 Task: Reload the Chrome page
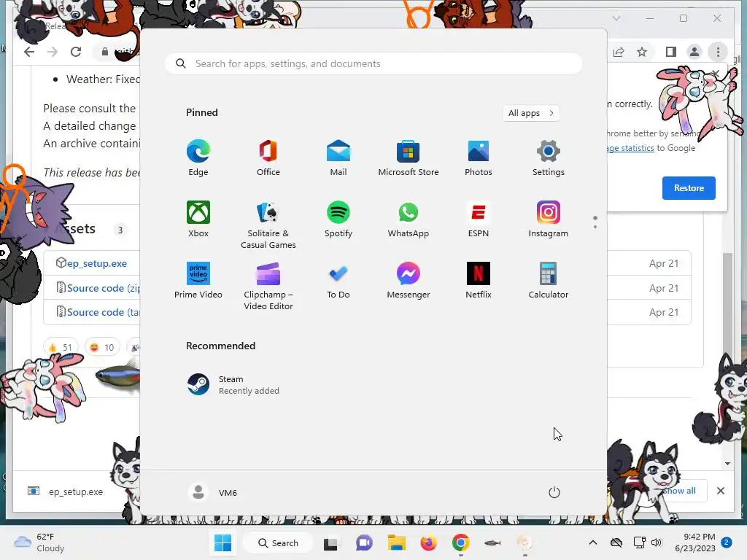coord(76,52)
